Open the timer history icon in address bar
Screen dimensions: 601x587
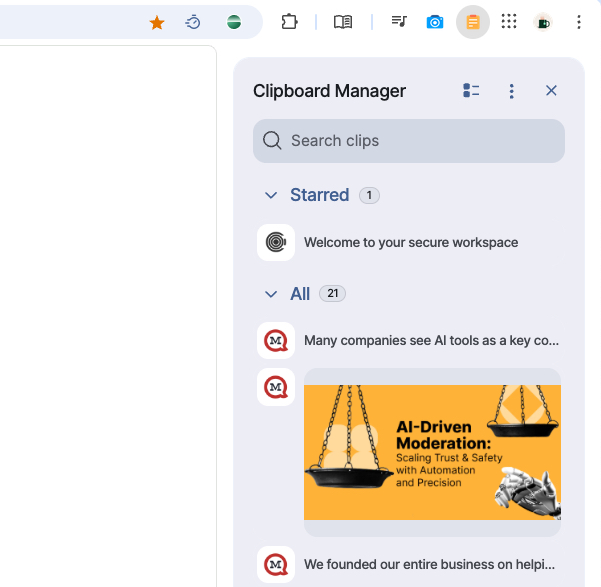pyautogui.click(x=193, y=22)
